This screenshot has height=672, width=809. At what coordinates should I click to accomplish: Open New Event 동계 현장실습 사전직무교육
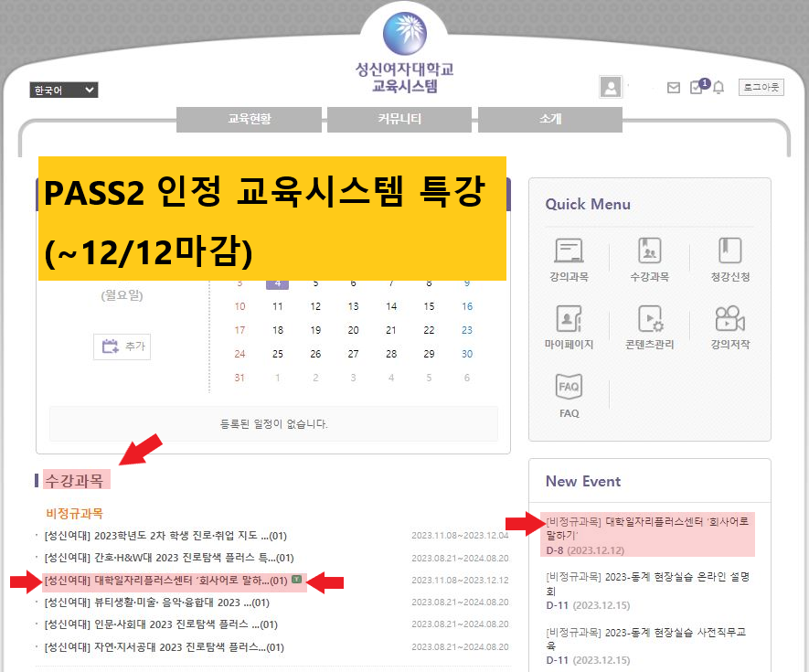(x=646, y=639)
